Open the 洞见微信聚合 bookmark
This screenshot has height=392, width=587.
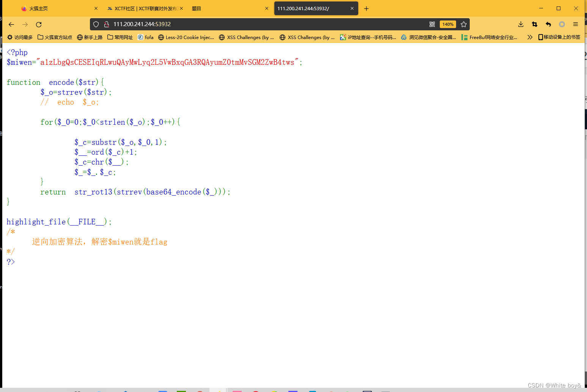(428, 37)
